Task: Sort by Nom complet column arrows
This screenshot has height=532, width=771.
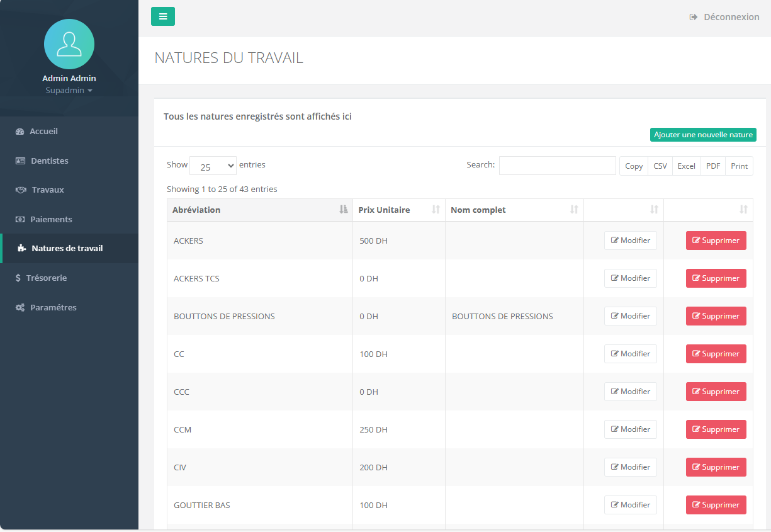Action: [574, 210]
